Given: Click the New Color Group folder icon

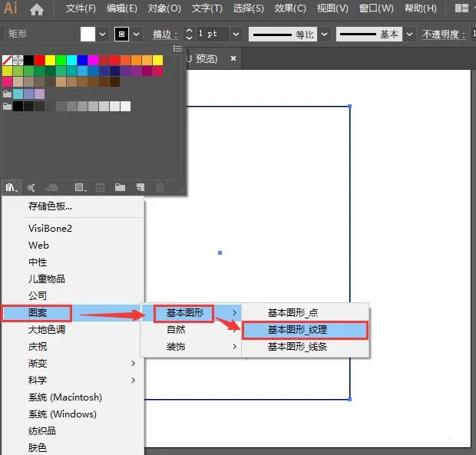Looking at the screenshot, I should pyautogui.click(x=120, y=186).
